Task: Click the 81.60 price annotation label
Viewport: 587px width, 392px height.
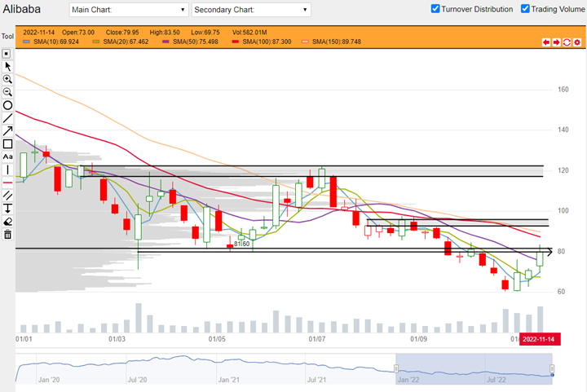Action: coord(242,244)
